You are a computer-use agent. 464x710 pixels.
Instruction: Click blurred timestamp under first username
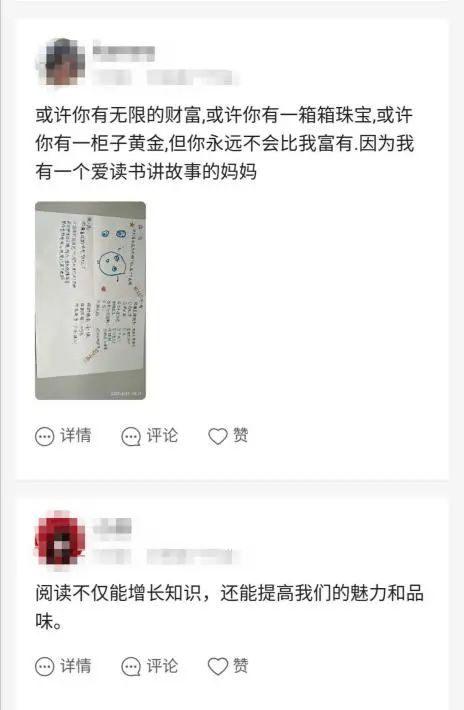(x=166, y=77)
